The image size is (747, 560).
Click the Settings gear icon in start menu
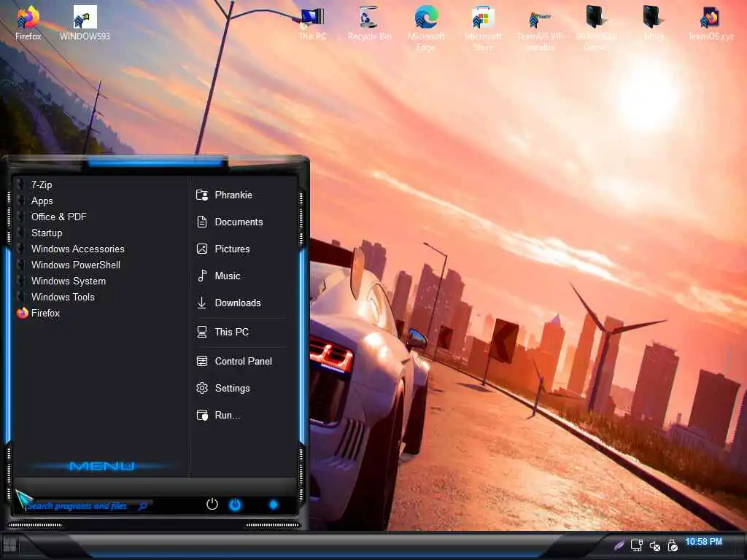pos(202,388)
